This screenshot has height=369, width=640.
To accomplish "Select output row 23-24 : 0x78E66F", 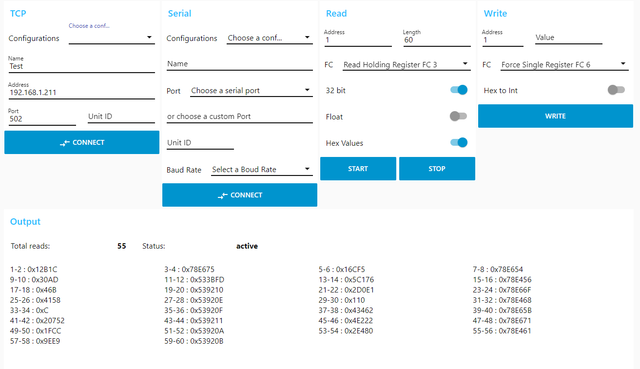I will tap(502, 290).
